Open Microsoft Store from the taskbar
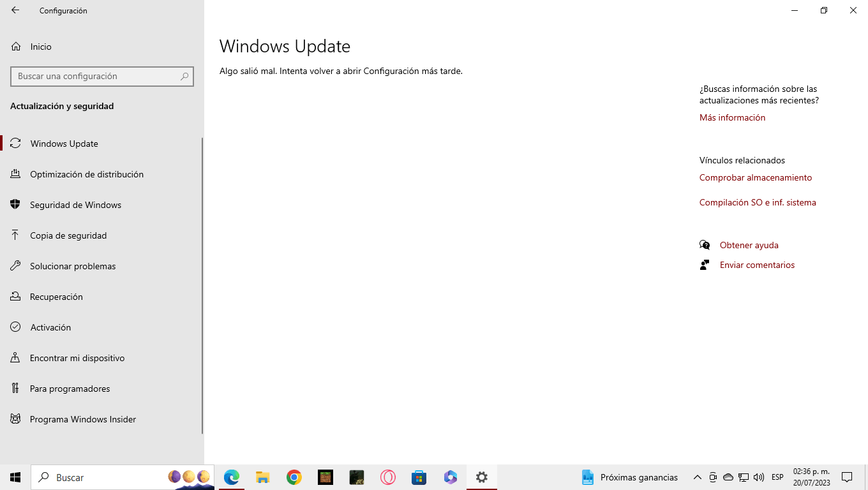The height and width of the screenshot is (490, 868). click(x=419, y=477)
